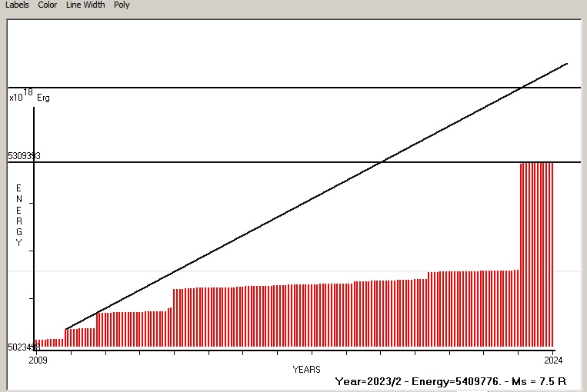Open the Labels menu
587x392 pixels.
(17, 5)
